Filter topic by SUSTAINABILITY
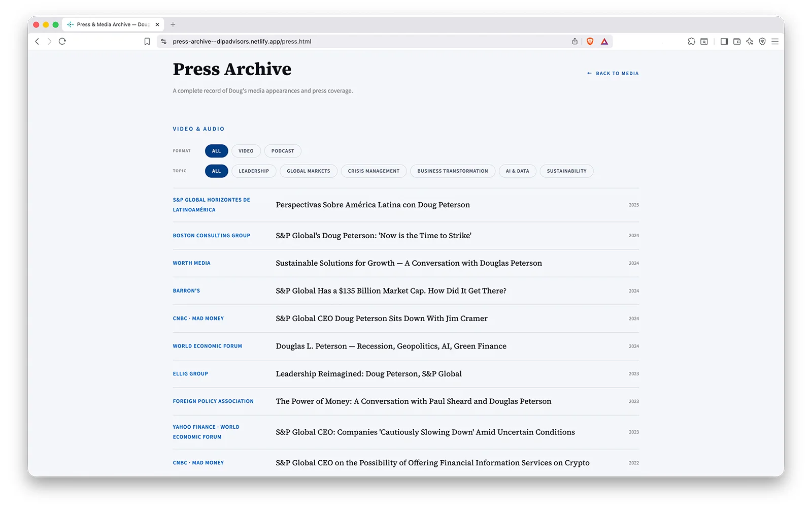This screenshot has height=508, width=812. (x=566, y=171)
